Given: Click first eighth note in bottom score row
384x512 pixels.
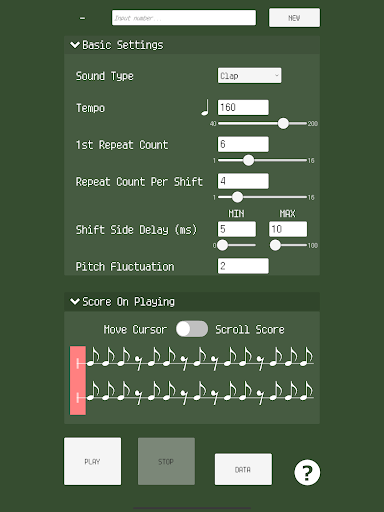Looking at the screenshot, I should point(93,391).
